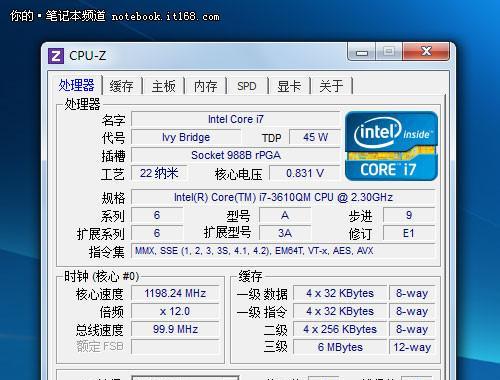Click the 时钟 (核心 #0) group label
Image resolution: width=500 pixels, height=380 pixels.
pos(101,276)
